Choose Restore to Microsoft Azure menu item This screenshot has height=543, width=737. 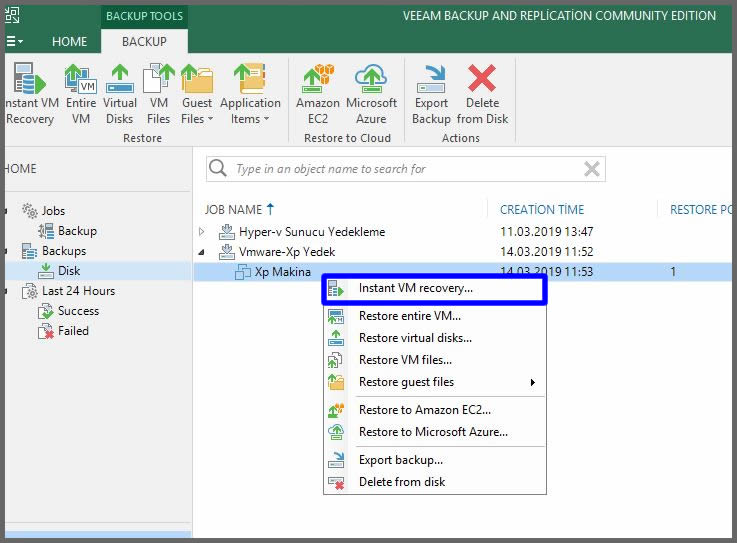pos(434,432)
